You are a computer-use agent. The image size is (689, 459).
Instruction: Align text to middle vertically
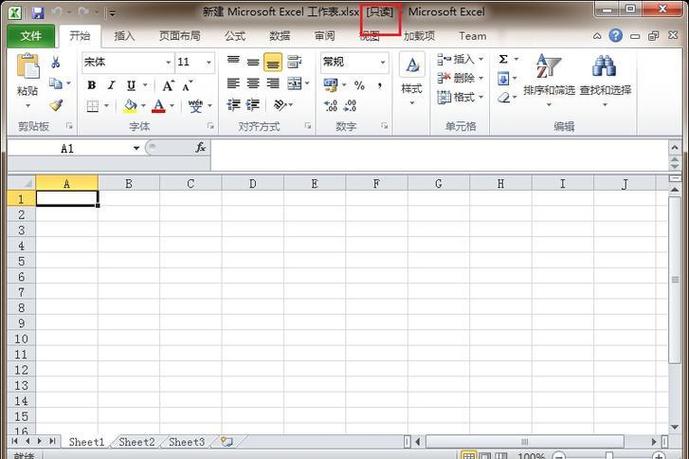coord(253,62)
